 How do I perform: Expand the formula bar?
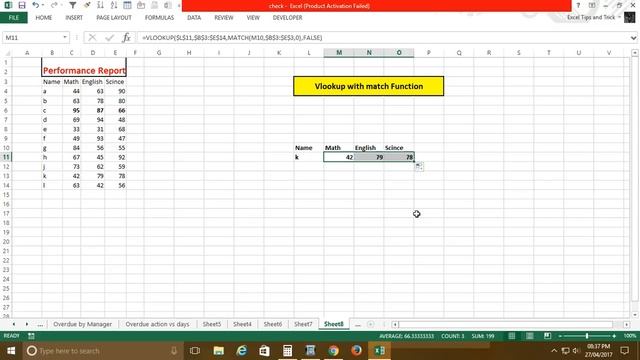(633, 38)
